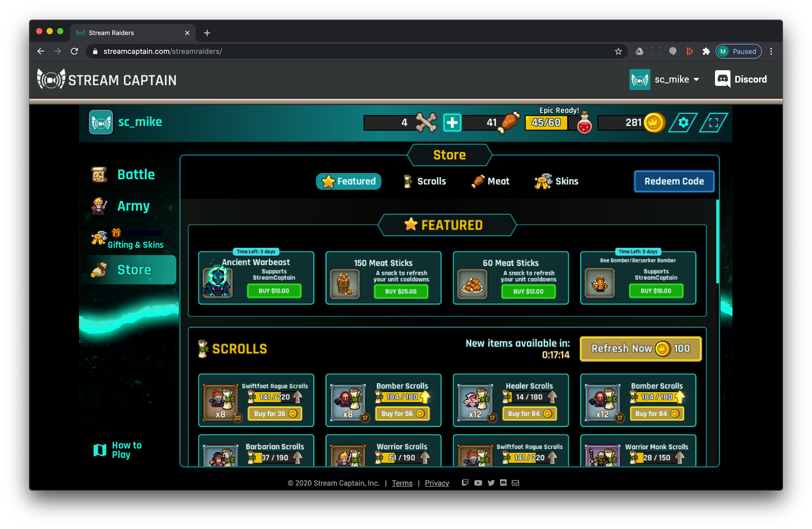This screenshot has height=529, width=812.
Task: Click Refresh Now for 100 coins
Action: tap(641, 349)
